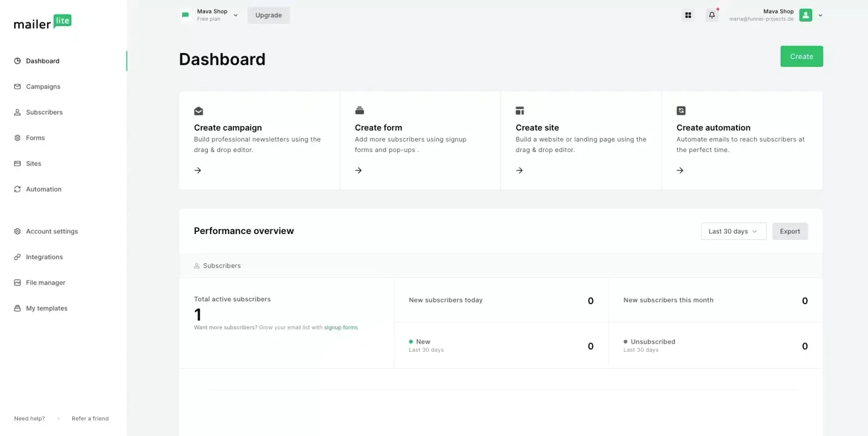Click the green user avatar icon
868x436 pixels.
pyautogui.click(x=806, y=15)
